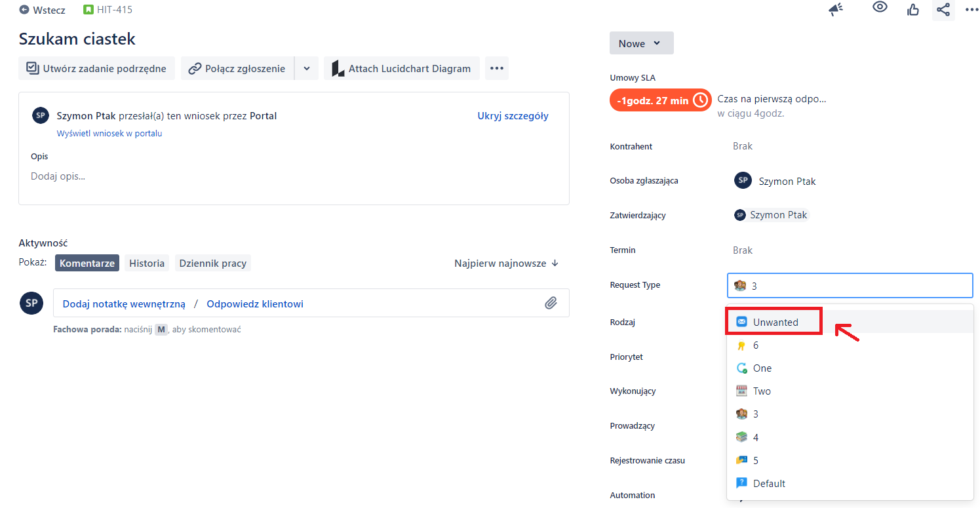Click Attach Lucidchart Diagram
This screenshot has width=980, height=508.
(x=402, y=68)
